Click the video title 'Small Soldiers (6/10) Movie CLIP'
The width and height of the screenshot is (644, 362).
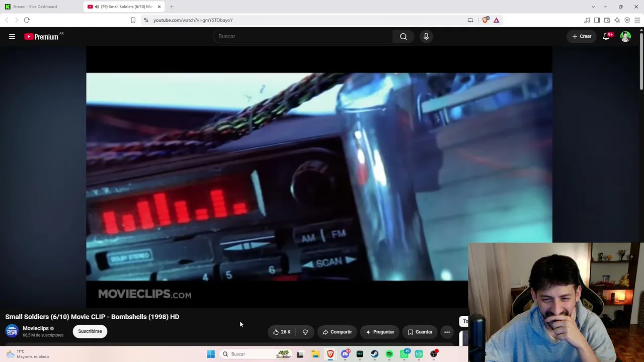(x=92, y=317)
